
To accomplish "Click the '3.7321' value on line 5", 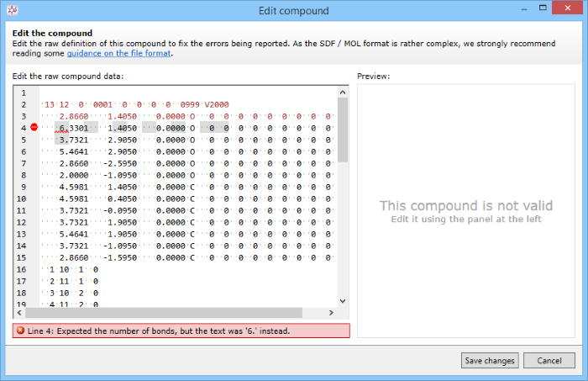I will [x=74, y=140].
